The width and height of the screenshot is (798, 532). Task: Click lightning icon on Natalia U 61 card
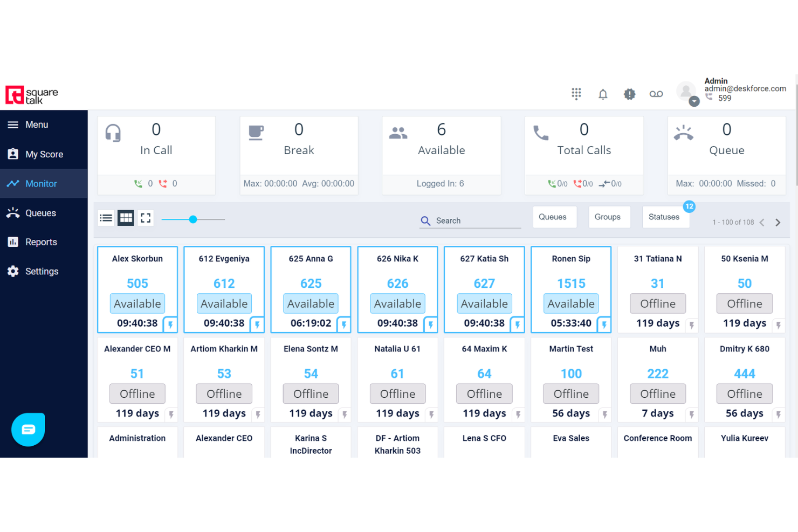coord(431,414)
